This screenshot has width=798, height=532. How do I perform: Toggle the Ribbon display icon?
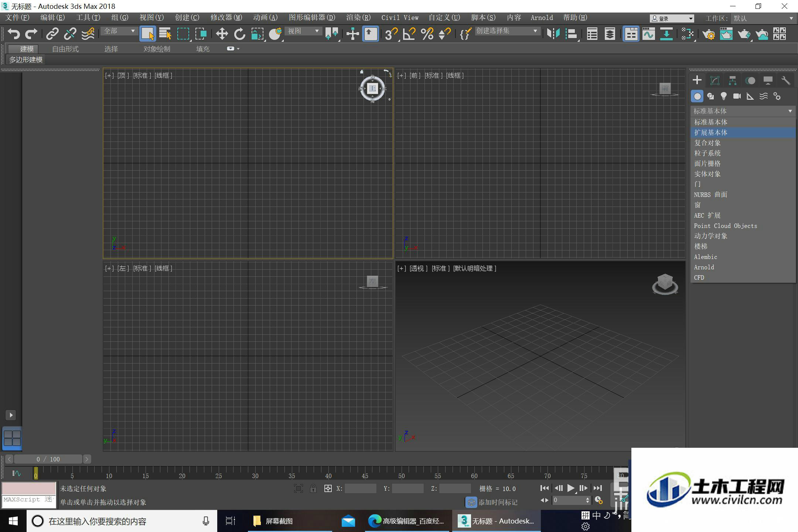631,34
